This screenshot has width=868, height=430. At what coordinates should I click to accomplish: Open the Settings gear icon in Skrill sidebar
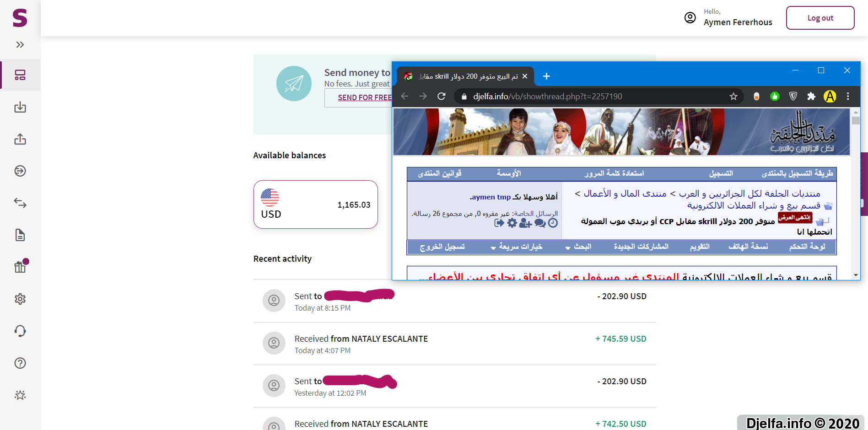(x=20, y=299)
